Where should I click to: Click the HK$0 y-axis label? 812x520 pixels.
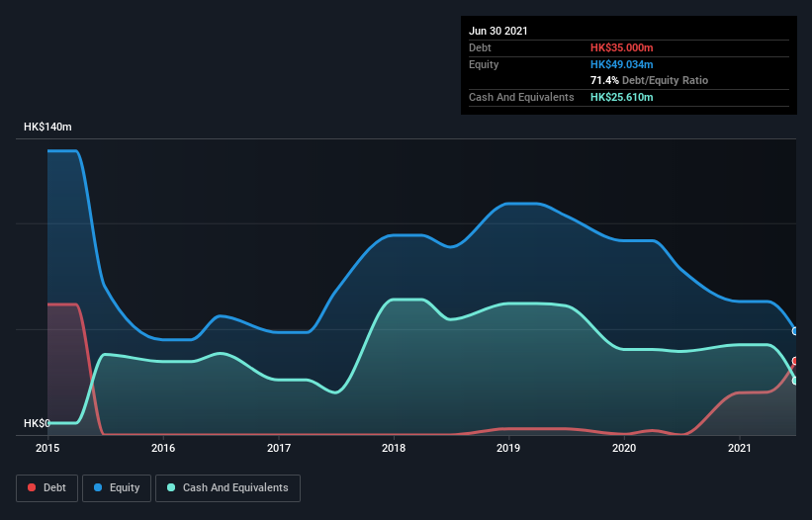pyautogui.click(x=37, y=424)
